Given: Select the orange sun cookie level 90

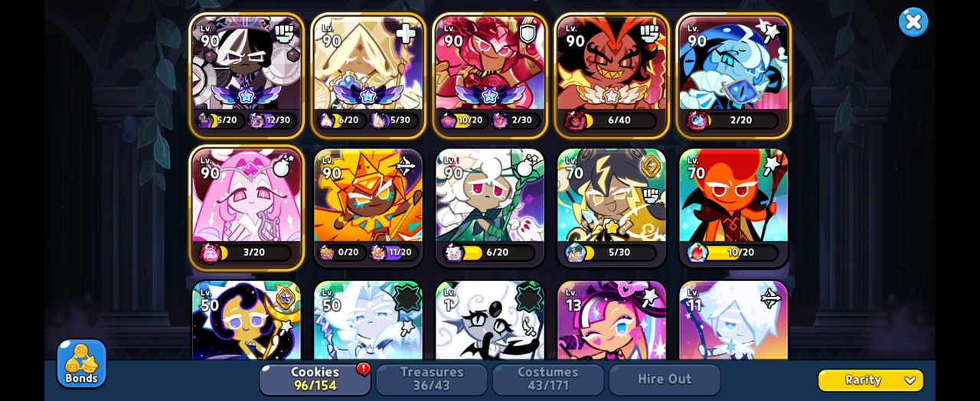Looking at the screenshot, I should pyautogui.click(x=368, y=207).
